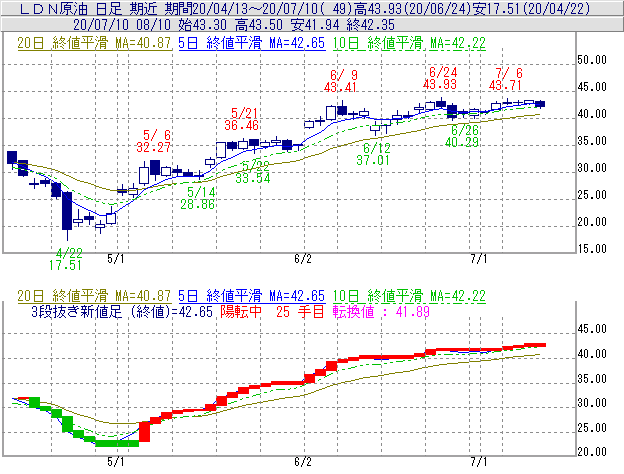Select the 5/14 28.86 low label
This screenshot has height=474, width=624.
tap(198, 198)
